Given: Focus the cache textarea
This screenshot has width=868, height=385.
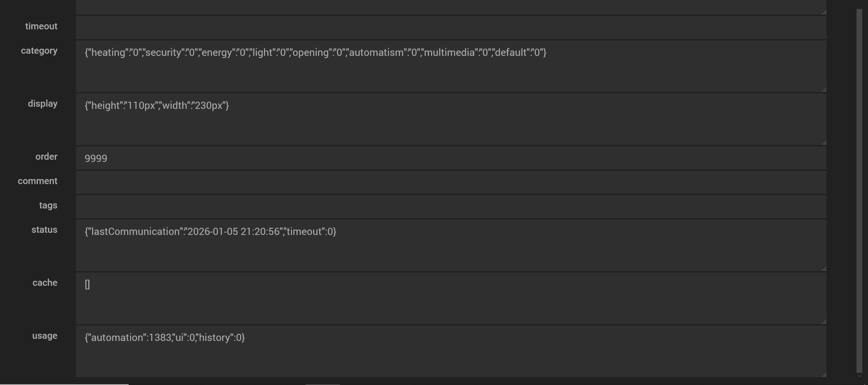Looking at the screenshot, I should [x=451, y=298].
